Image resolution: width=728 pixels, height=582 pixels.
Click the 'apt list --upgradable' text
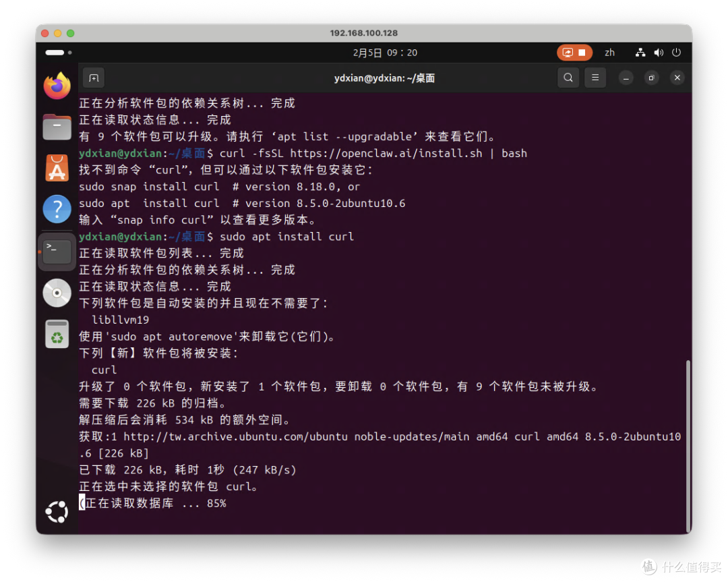point(344,136)
